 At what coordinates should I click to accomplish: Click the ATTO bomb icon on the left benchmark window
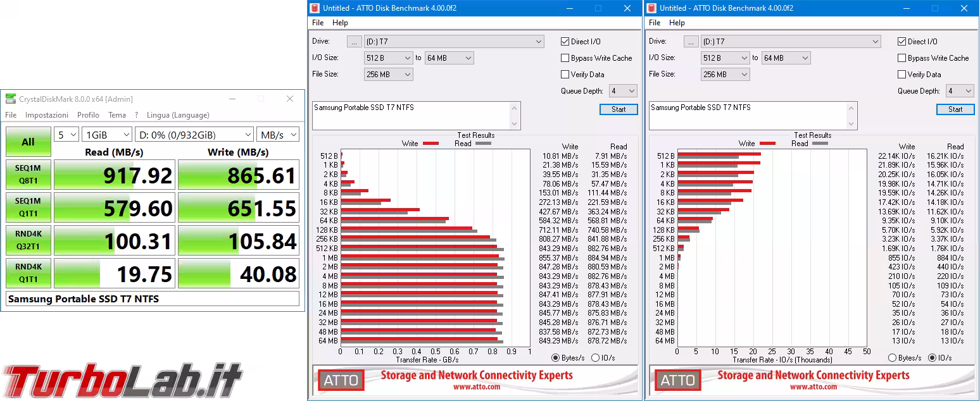(x=315, y=8)
